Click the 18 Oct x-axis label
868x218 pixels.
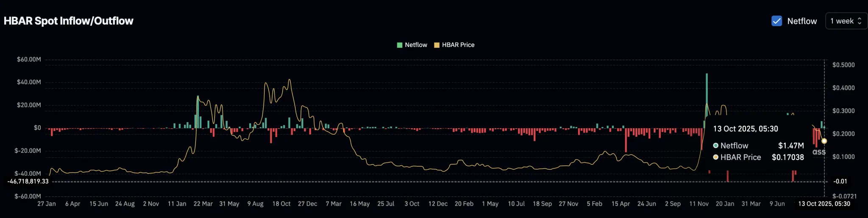point(281,204)
